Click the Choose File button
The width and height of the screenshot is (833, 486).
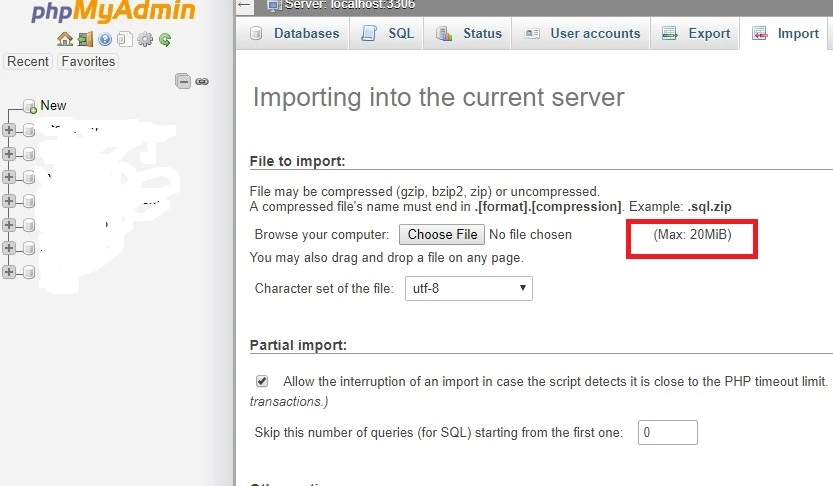click(x=442, y=235)
